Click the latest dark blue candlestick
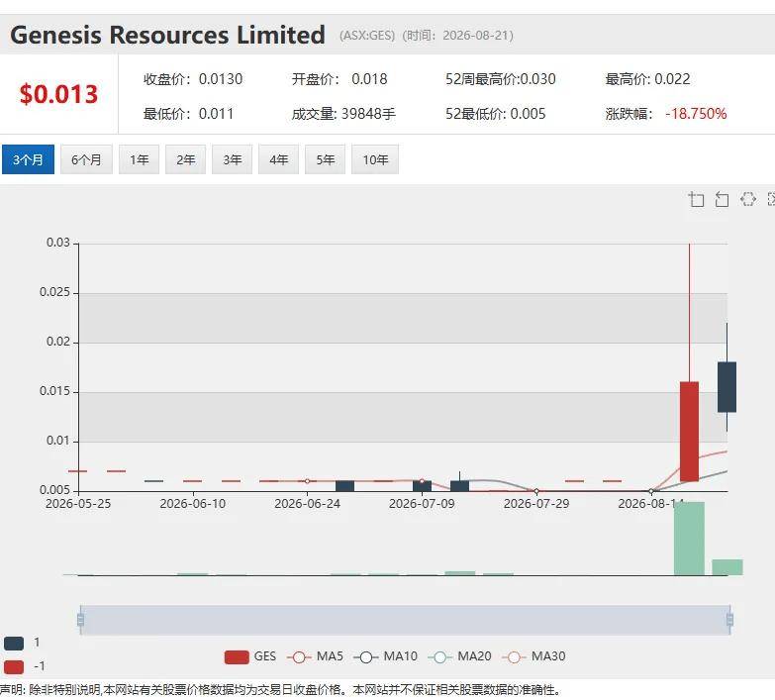This screenshot has height=700, width=775. pyautogui.click(x=727, y=387)
